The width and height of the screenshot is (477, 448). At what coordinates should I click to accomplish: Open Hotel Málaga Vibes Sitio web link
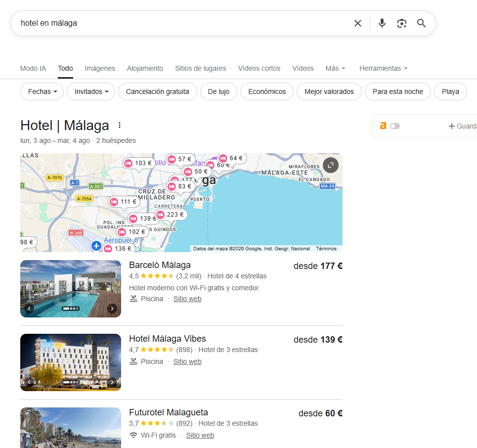tap(187, 361)
